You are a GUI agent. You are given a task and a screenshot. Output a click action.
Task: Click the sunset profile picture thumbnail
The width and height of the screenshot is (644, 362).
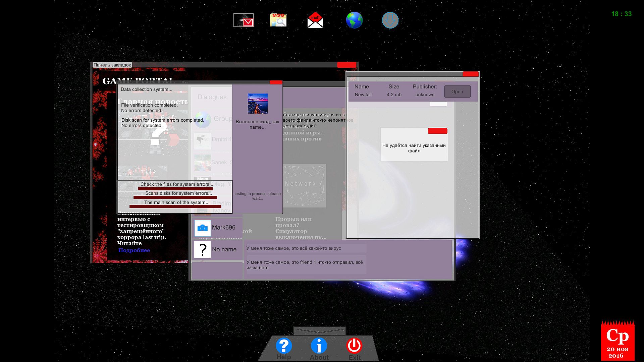click(x=258, y=104)
